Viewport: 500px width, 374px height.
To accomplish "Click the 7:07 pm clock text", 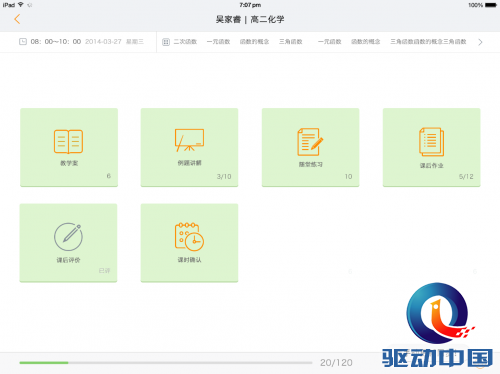I will tap(250, 5).
